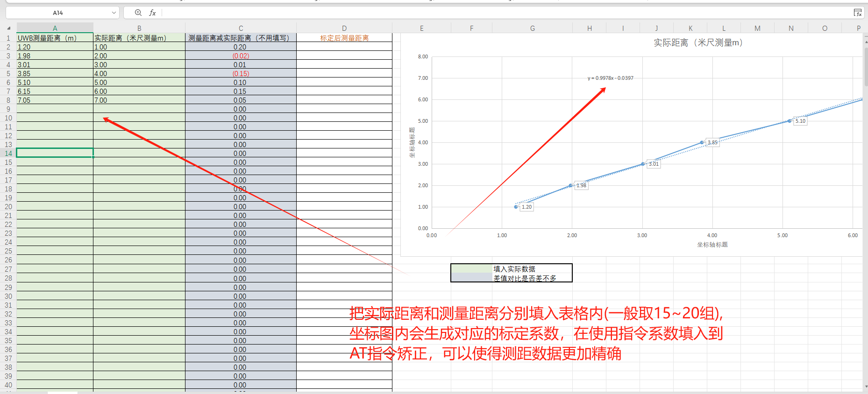The image size is (868, 394).
Task: Click the trendline equation label on chart
Action: pos(610,78)
